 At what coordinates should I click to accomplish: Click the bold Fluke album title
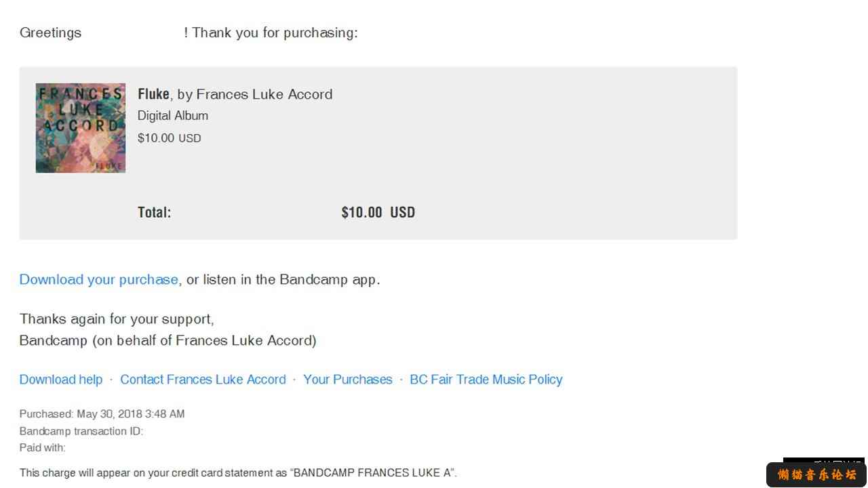pyautogui.click(x=153, y=94)
